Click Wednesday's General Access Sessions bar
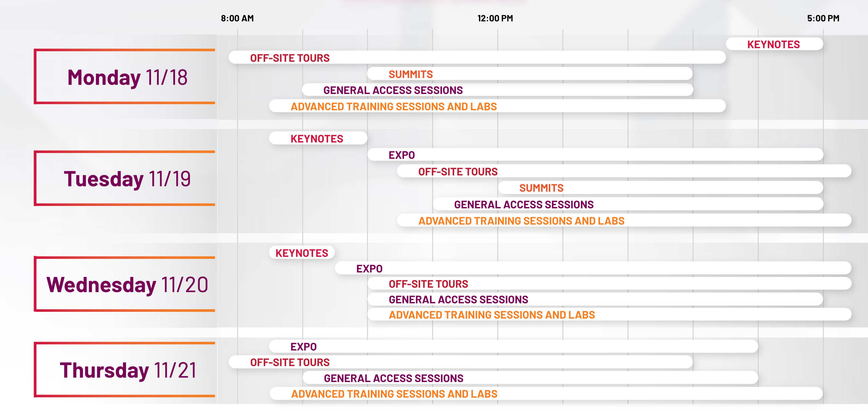 (x=595, y=299)
